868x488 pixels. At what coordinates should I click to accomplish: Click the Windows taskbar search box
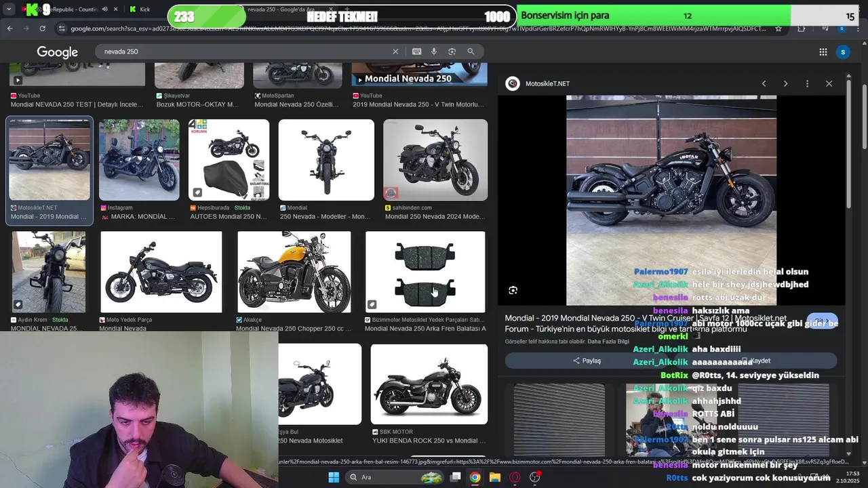pos(394,477)
